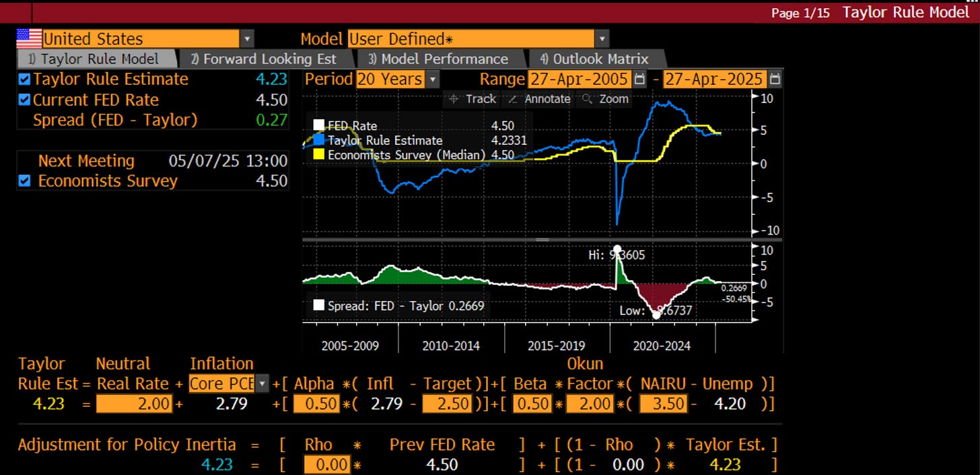The image size is (980, 475).
Task: Open calendar for range end date
Action: tap(775, 80)
